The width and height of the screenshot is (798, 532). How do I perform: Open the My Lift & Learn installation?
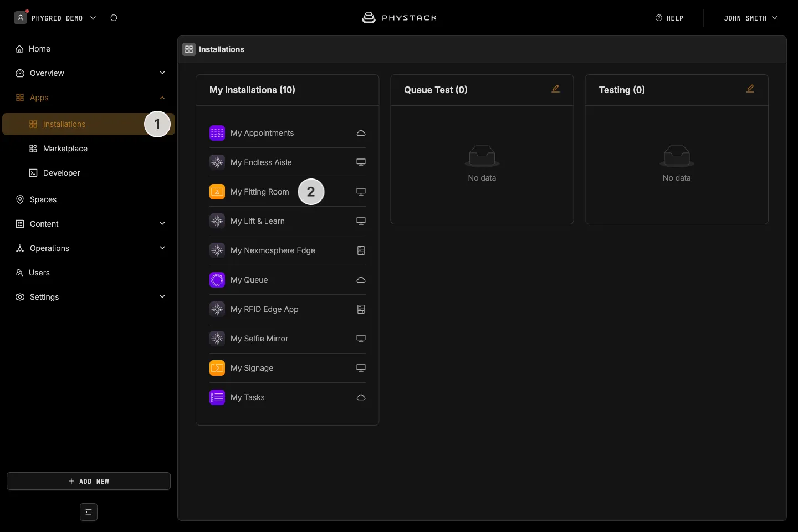coord(288,221)
